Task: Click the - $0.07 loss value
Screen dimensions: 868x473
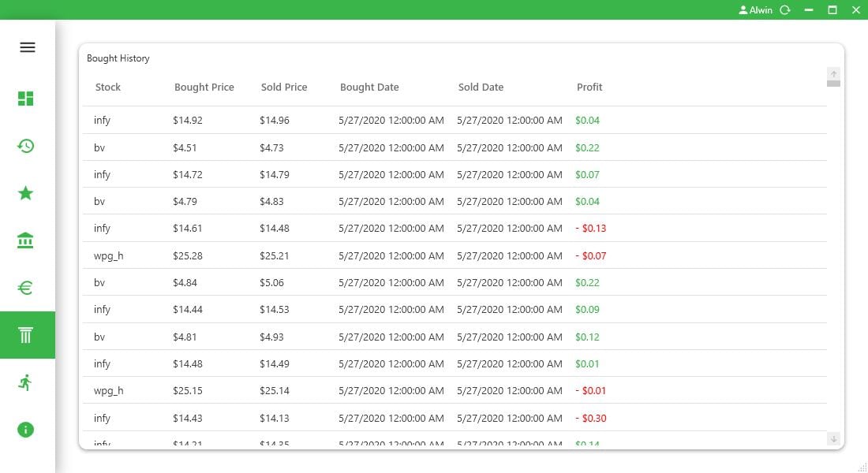Action: click(591, 256)
